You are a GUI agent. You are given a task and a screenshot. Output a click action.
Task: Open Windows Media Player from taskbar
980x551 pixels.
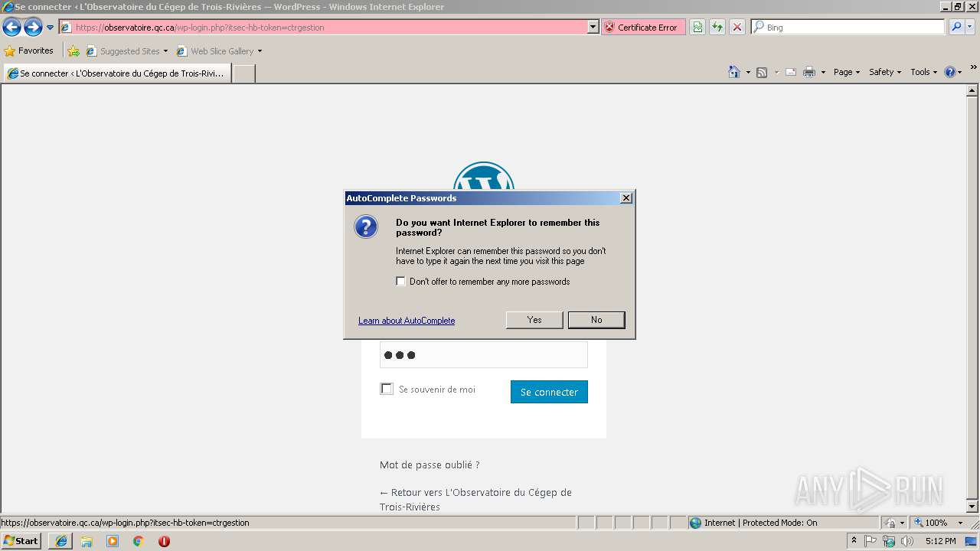pyautogui.click(x=113, y=541)
